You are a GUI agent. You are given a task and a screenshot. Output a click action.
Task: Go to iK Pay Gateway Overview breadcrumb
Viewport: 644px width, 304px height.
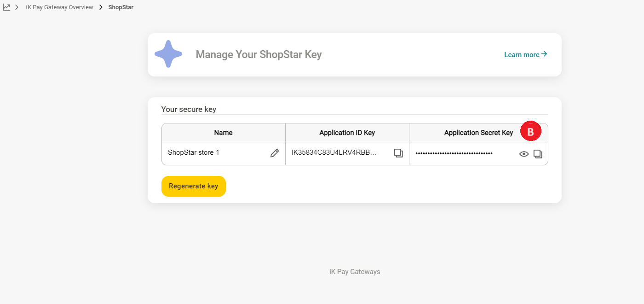59,7
